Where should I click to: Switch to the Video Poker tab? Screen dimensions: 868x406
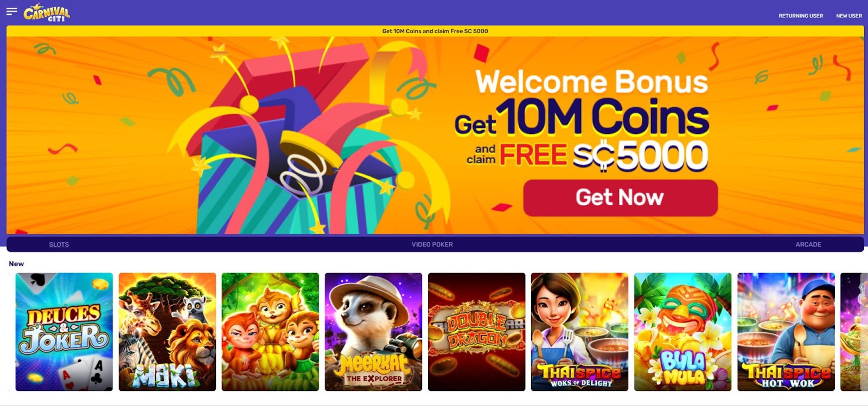tap(432, 244)
